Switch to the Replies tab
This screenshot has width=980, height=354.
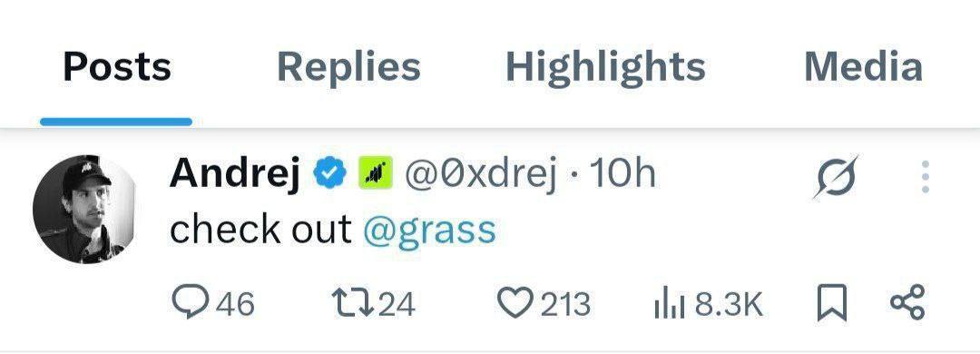(348, 67)
